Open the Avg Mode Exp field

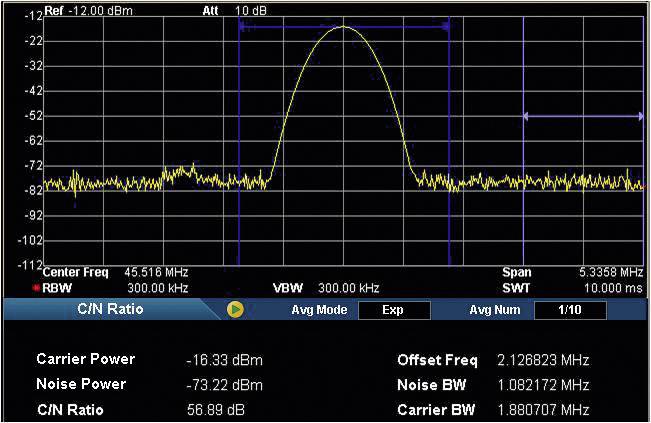(x=392, y=310)
